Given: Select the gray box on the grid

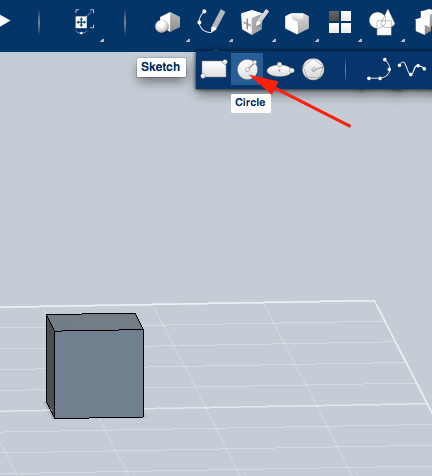Looking at the screenshot, I should pyautogui.click(x=95, y=366).
